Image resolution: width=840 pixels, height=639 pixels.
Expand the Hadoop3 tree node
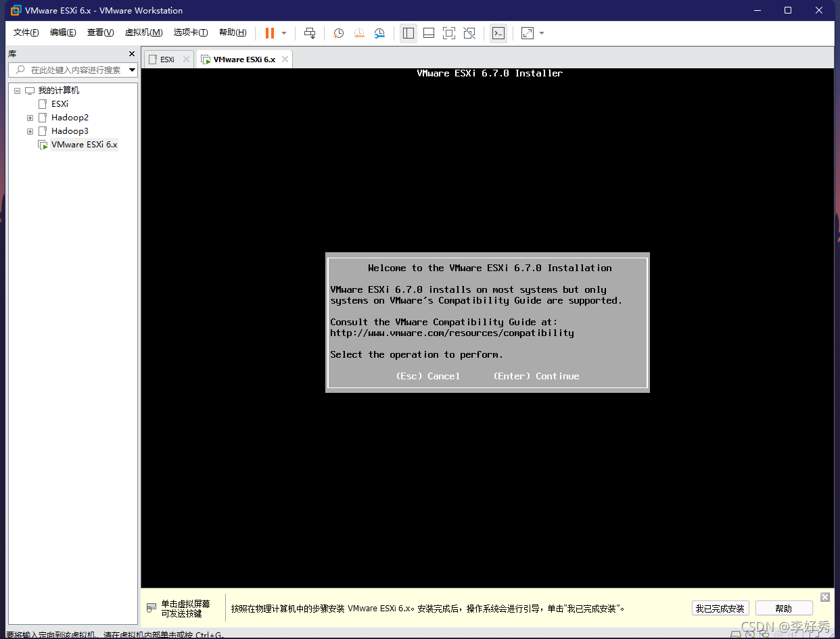(30, 131)
